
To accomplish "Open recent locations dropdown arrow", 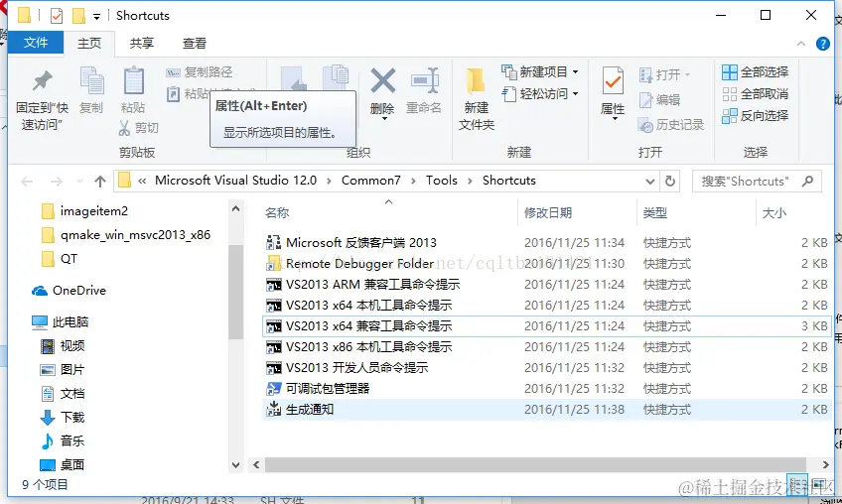I will coord(79,182).
